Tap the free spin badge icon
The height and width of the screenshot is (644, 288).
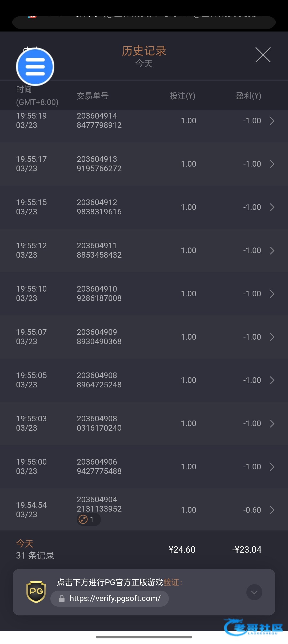(83, 519)
